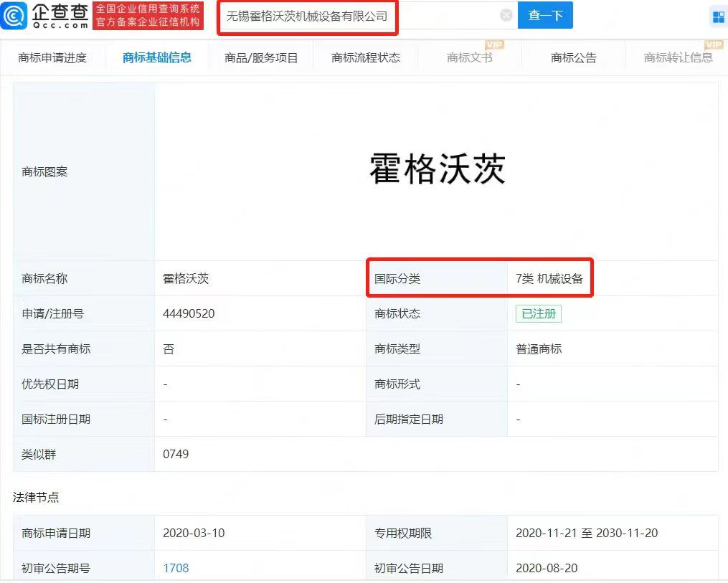Screen dimensions: 728x583
Task: Click the 商标类型 label
Action: 397,349
